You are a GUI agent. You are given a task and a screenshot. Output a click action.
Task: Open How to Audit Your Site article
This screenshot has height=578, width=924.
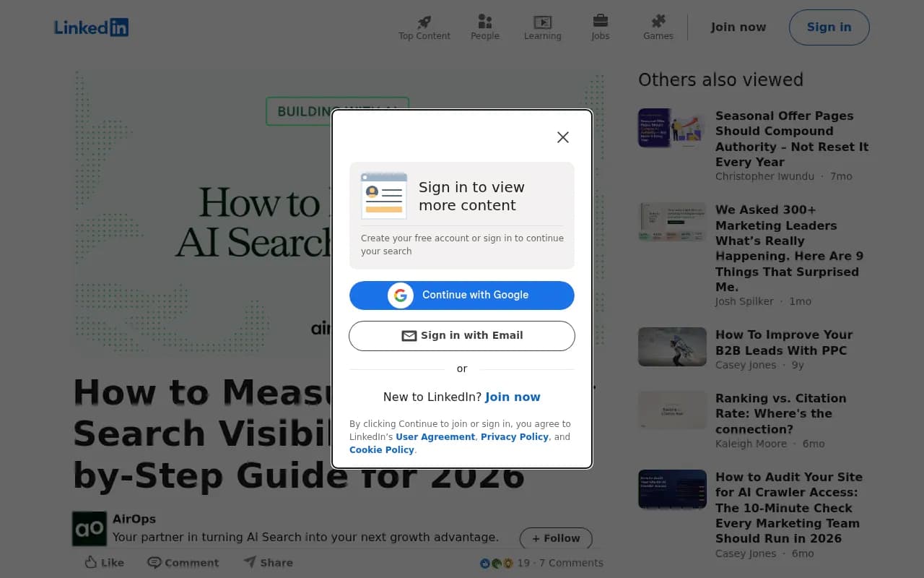pyautogui.click(x=789, y=507)
